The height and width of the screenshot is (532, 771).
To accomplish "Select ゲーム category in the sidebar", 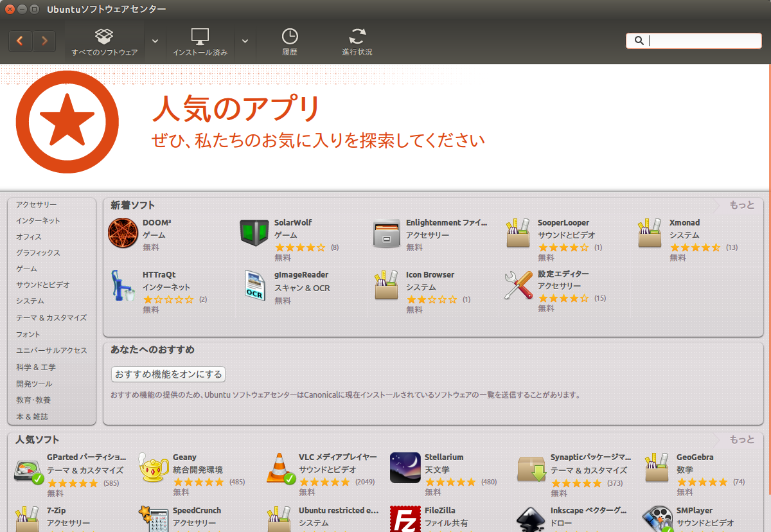I will [x=27, y=269].
